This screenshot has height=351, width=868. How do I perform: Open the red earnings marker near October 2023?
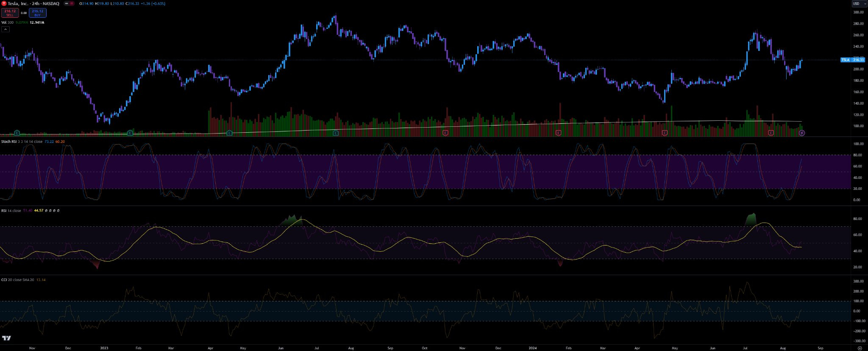click(445, 133)
